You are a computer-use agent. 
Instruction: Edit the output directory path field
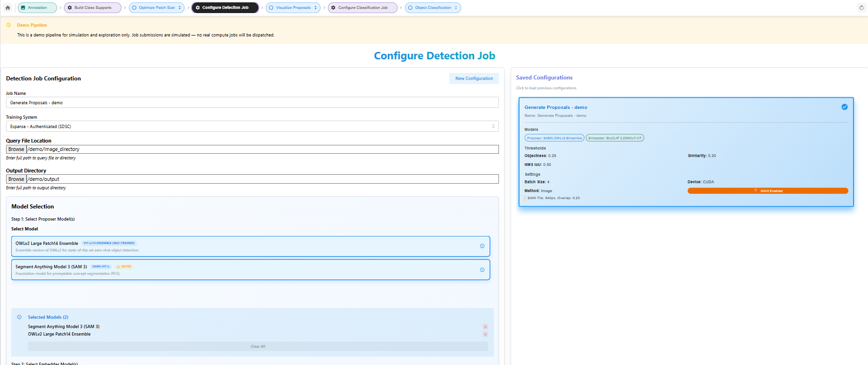coord(263,179)
